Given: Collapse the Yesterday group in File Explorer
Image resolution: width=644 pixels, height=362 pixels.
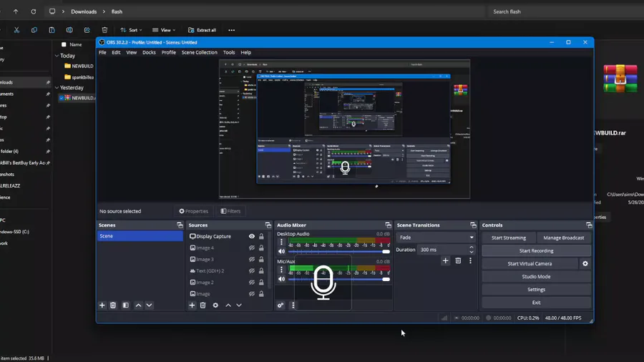Looking at the screenshot, I should click(57, 87).
